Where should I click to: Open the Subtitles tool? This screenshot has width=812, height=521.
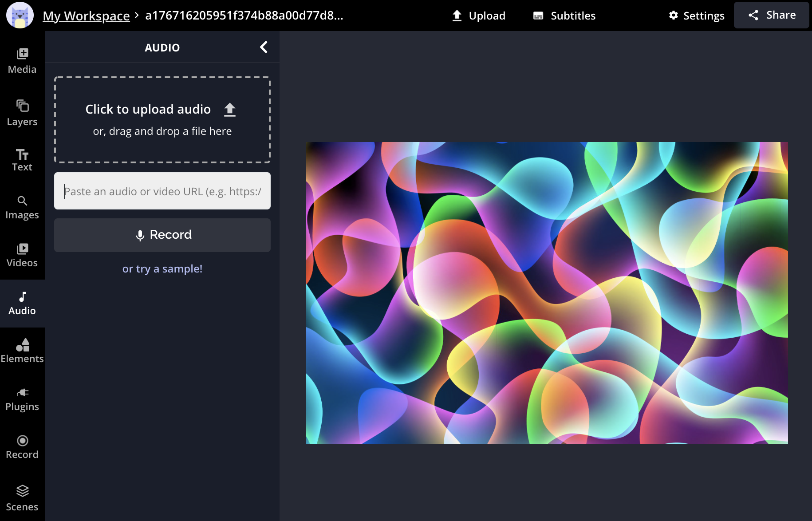pyautogui.click(x=564, y=16)
